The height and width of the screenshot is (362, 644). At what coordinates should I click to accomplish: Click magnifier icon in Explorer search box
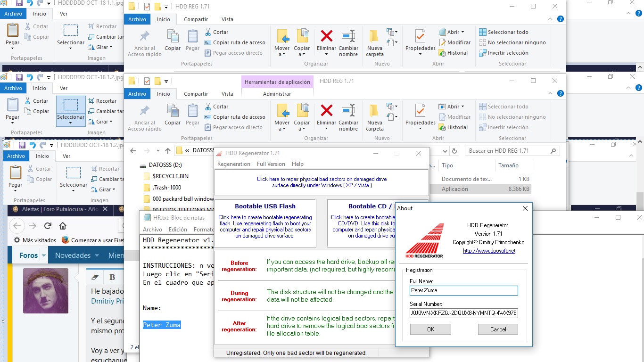tap(554, 151)
